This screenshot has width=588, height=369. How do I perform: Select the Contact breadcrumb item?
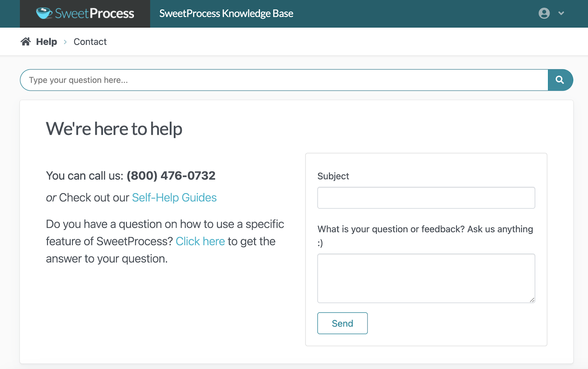point(90,41)
